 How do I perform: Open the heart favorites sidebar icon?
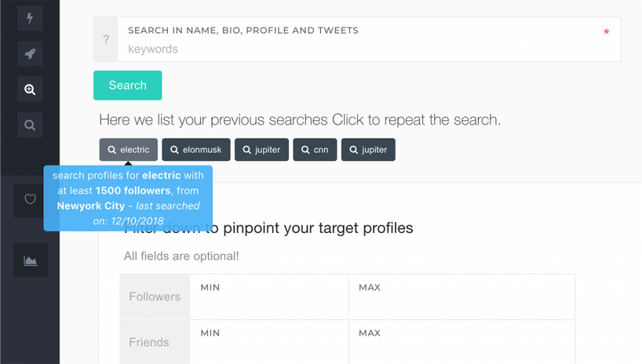pos(30,200)
